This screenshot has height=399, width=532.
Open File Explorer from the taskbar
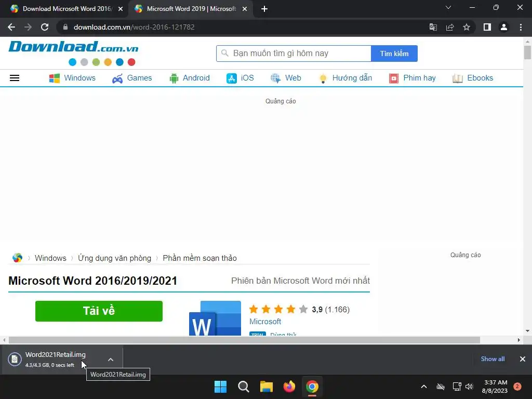[x=267, y=387]
